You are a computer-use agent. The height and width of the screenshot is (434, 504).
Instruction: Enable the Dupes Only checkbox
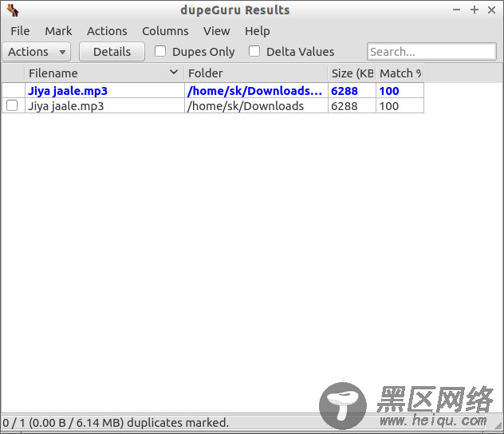160,51
